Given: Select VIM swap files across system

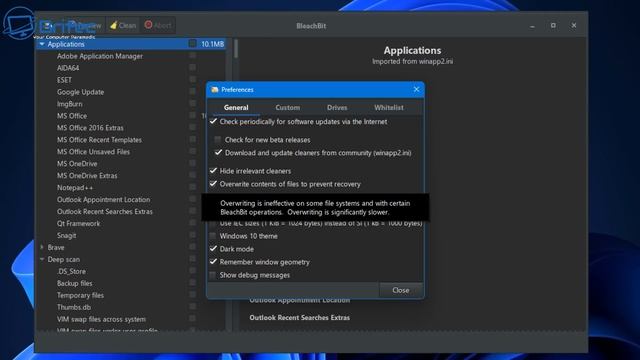Looking at the screenshot, I should point(101,319).
